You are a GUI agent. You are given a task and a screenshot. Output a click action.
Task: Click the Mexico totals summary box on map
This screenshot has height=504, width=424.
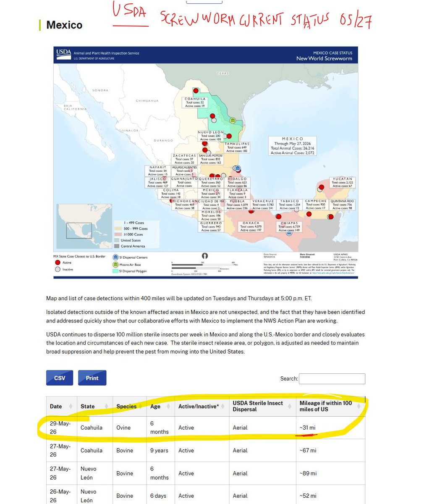pos(292,146)
